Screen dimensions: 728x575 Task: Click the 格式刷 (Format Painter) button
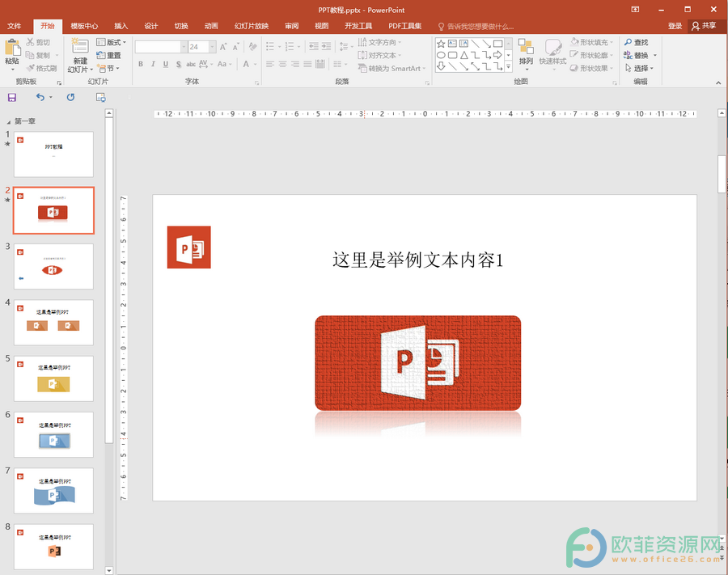pyautogui.click(x=41, y=68)
